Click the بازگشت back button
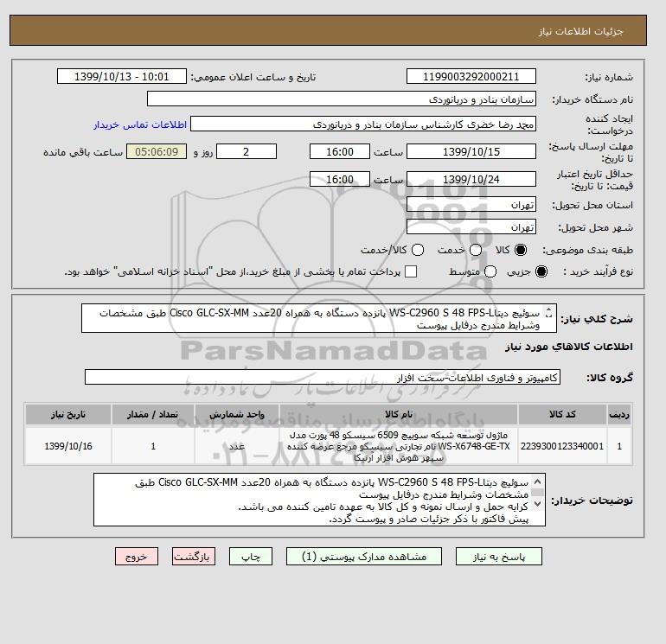Viewport: 666px width, 644px height. (x=194, y=557)
